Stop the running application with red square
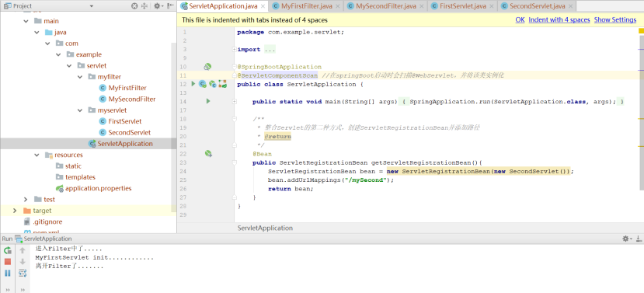Screen dimensions: 644x293 pos(8,261)
